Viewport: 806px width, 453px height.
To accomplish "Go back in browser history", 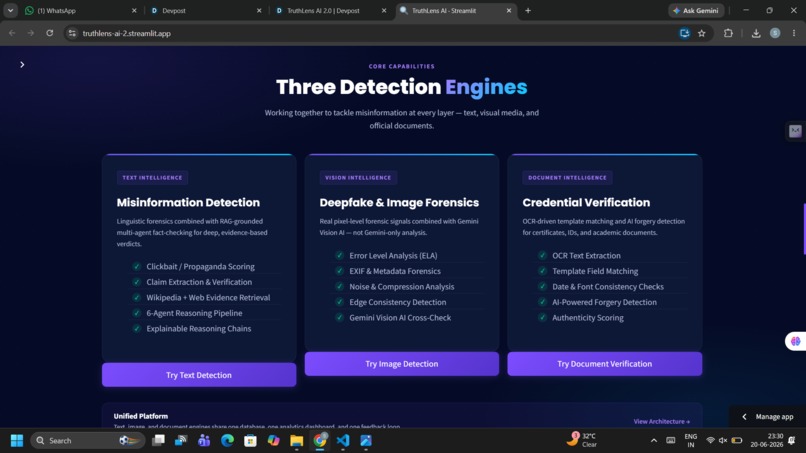I will pos(12,33).
